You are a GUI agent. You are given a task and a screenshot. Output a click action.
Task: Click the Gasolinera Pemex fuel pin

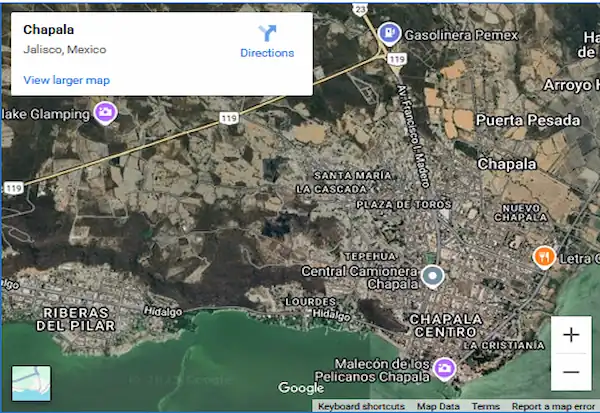coord(389,34)
